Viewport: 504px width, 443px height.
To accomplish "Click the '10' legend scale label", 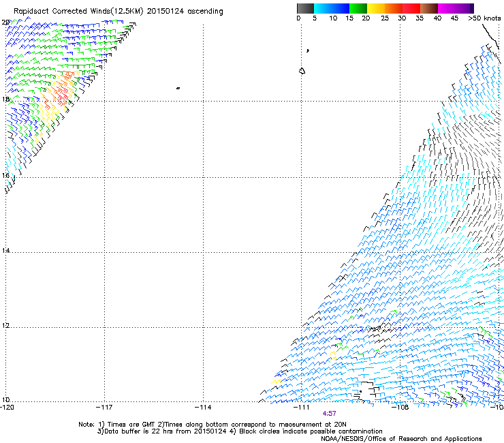I will click(333, 18).
